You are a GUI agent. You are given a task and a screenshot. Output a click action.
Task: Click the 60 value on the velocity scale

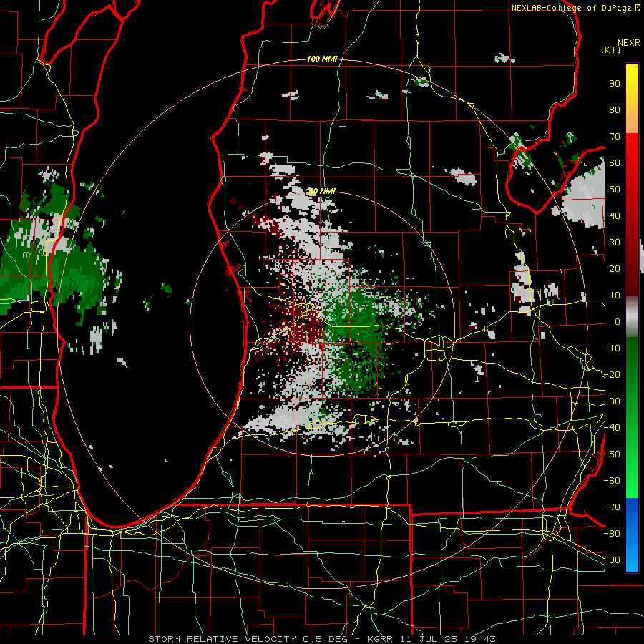tap(615, 162)
